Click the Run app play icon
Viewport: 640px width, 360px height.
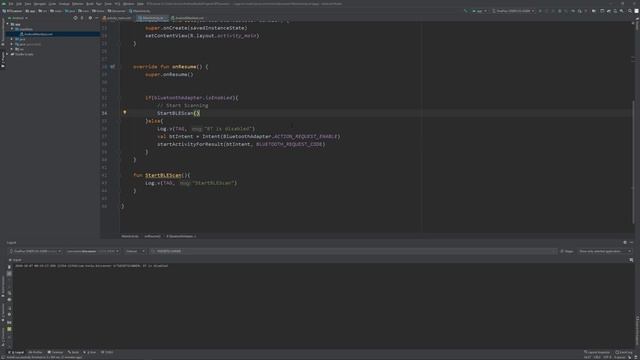point(540,11)
